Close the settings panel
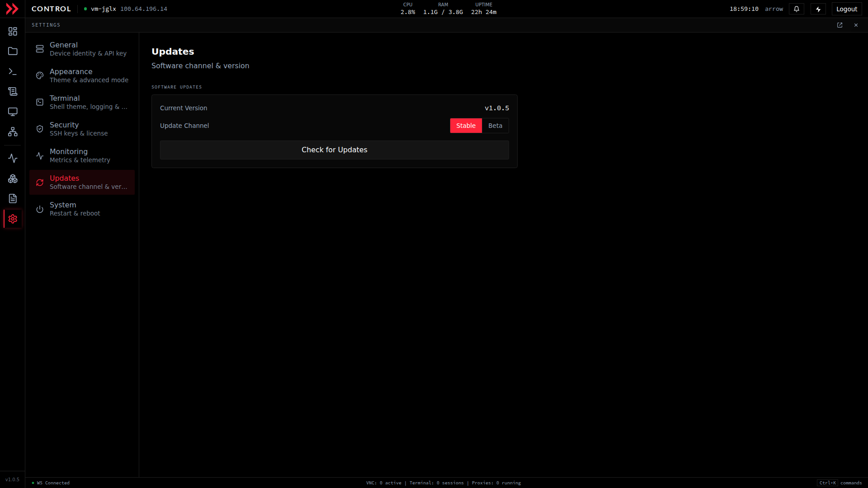Viewport: 868px width, 488px height. point(856,25)
